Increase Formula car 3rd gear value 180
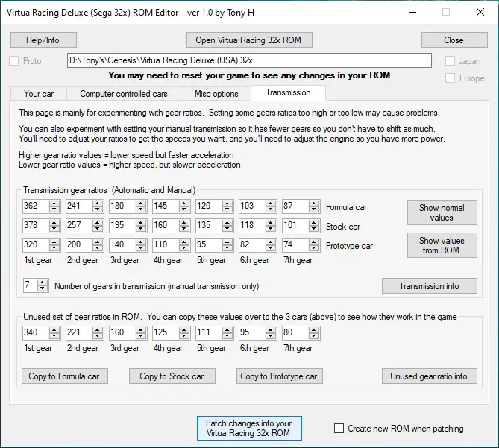Screen dimensions: 499x448 141,204
